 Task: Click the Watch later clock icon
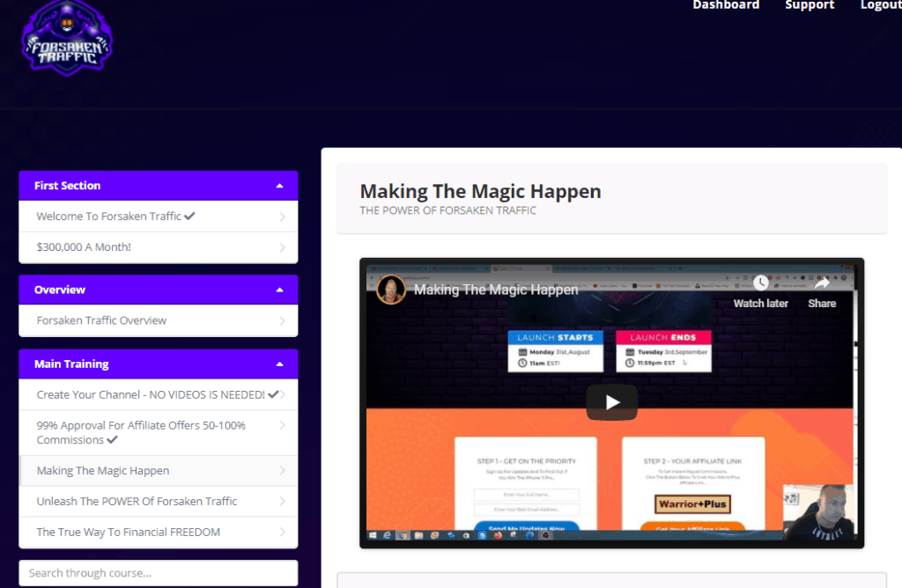(x=760, y=283)
